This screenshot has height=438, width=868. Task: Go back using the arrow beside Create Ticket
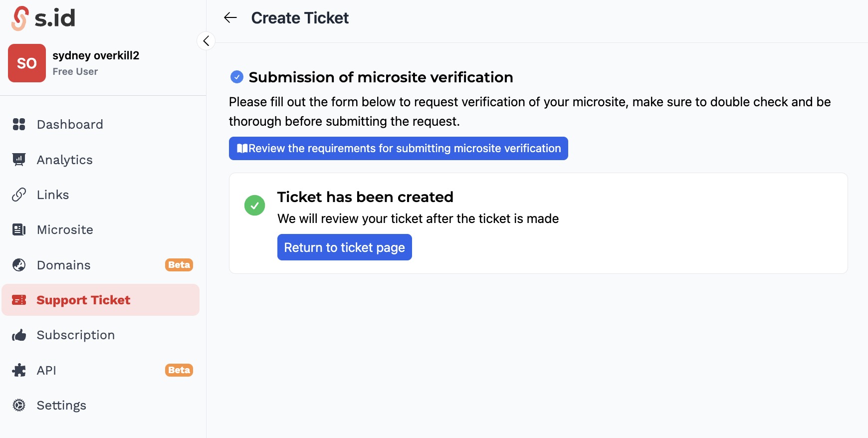click(230, 18)
